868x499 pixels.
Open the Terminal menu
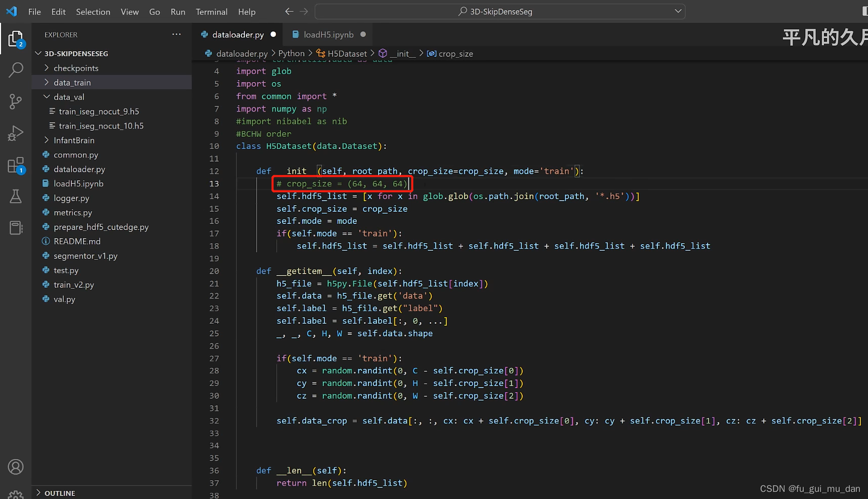pos(212,12)
